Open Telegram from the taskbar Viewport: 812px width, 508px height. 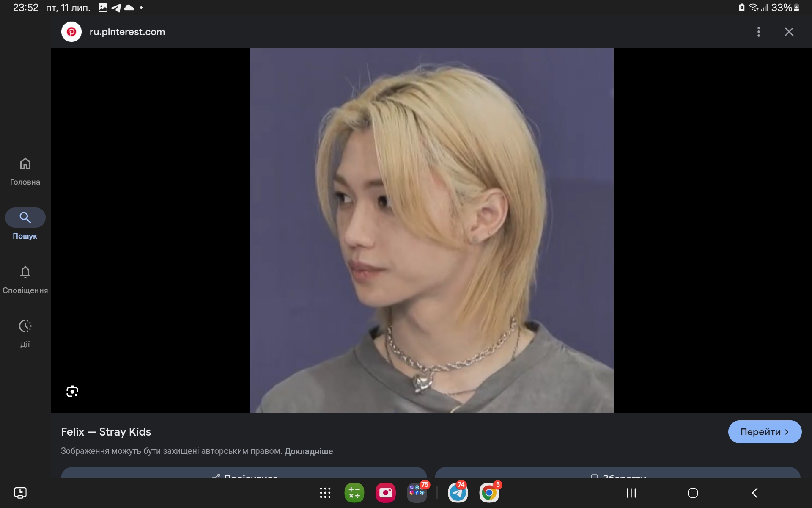458,493
